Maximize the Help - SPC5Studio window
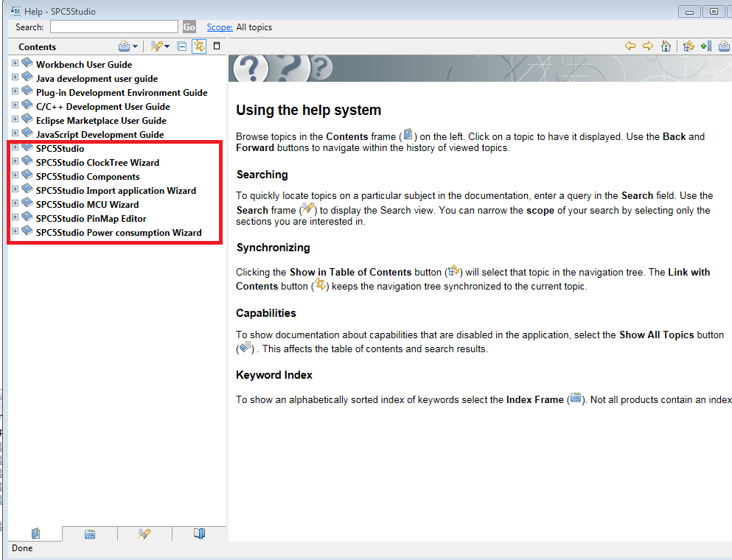Image resolution: width=732 pixels, height=560 pixels. click(714, 12)
